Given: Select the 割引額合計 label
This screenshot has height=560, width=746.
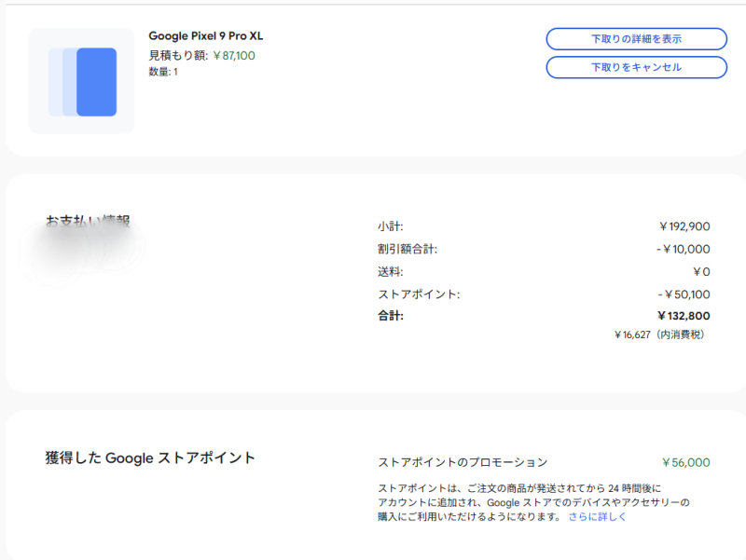Looking at the screenshot, I should point(408,249).
